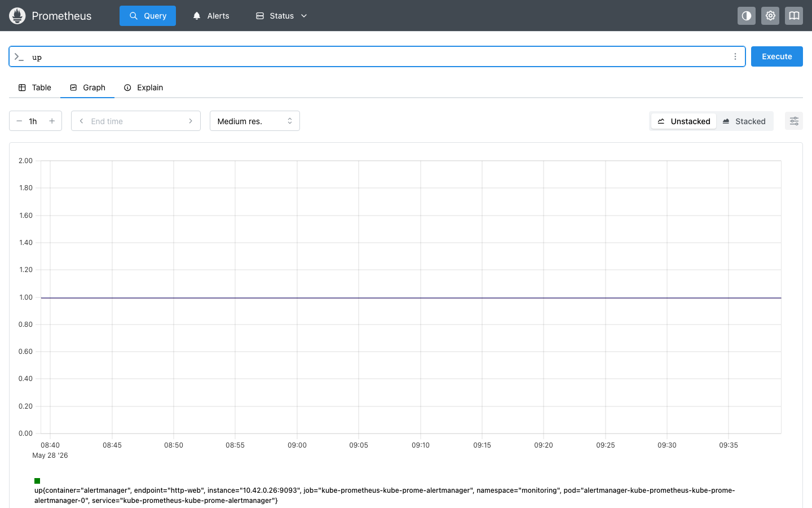Viewport: 812px width, 508px height.
Task: Open the Medium res. resolution dropdown
Action: point(255,121)
